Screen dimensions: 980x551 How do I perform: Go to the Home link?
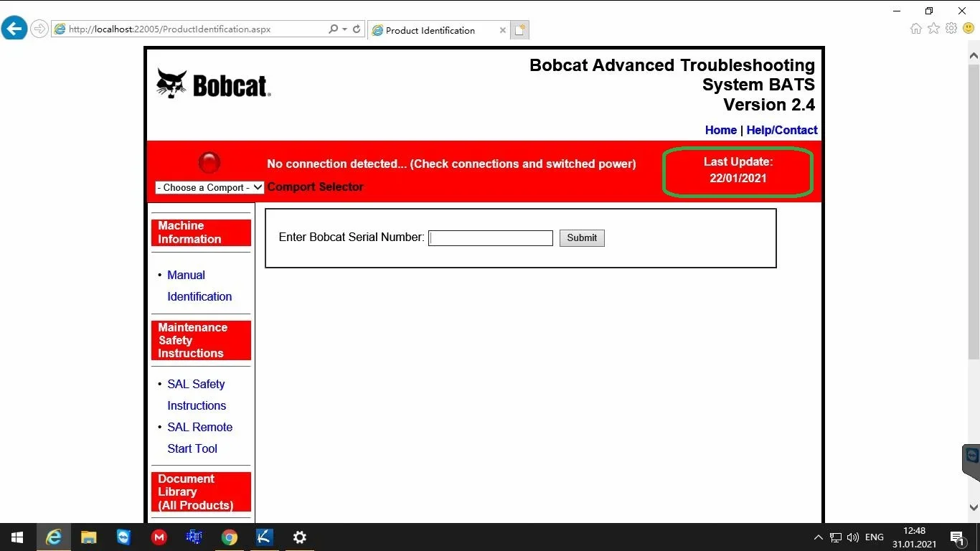(721, 130)
